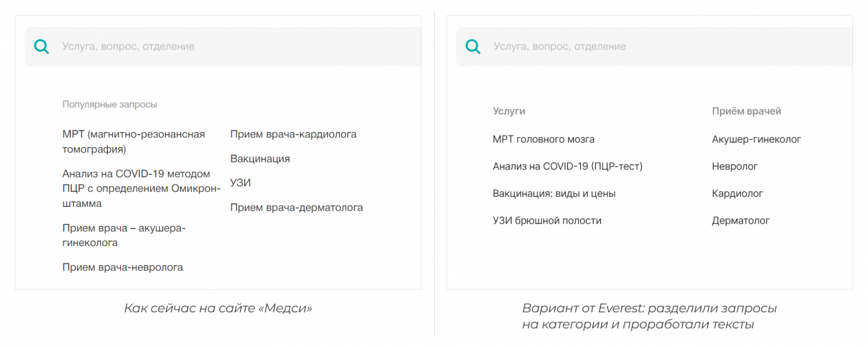This screenshot has width=868, height=347.
Task: Click the search magnifier icon in left panel
Action: click(41, 47)
